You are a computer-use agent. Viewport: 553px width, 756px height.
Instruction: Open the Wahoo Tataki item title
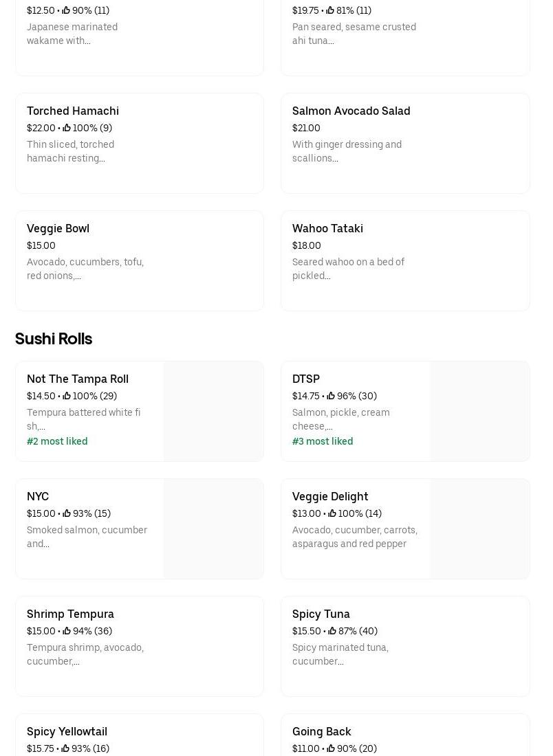(x=327, y=228)
